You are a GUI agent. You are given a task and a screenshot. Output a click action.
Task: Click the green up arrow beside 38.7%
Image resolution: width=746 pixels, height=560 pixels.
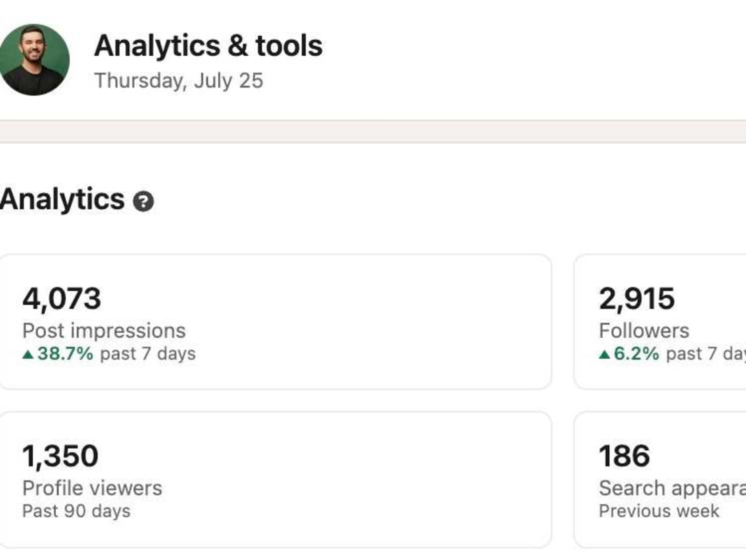(x=28, y=355)
